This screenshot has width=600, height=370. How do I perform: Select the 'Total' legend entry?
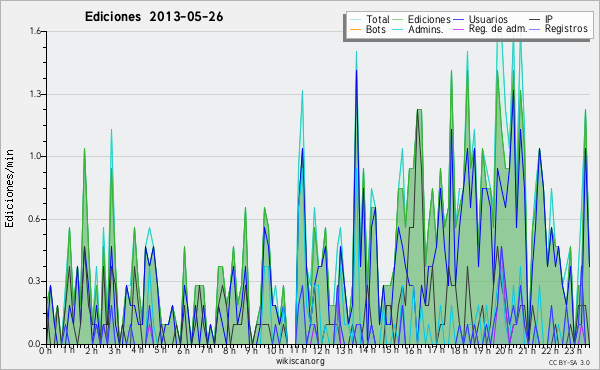[378, 19]
